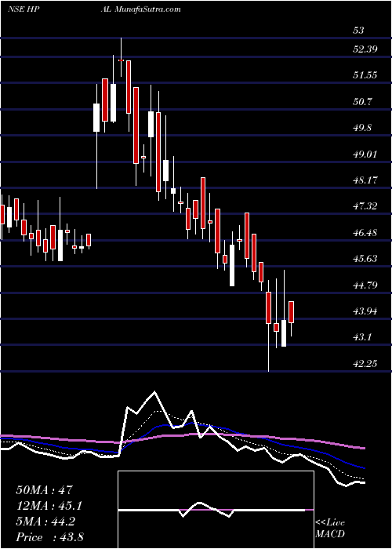392x549 pixels.
Task: Open the MACD inset chart box
Action: [x=216, y=510]
